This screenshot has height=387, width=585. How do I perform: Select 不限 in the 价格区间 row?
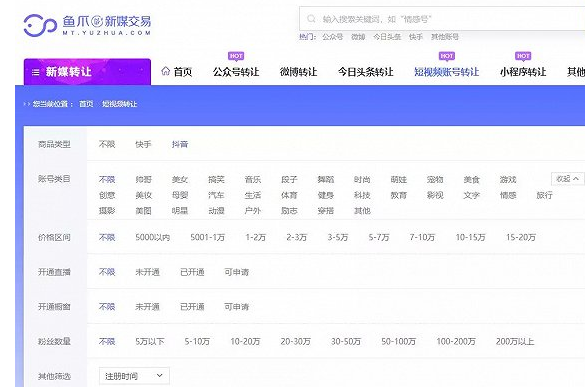point(107,237)
